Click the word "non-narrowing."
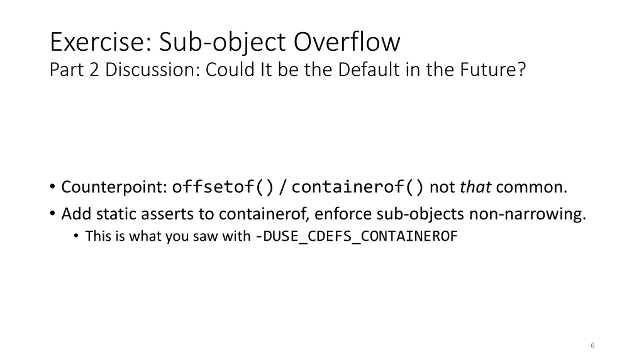The width and height of the screenshot is (644, 362). coord(528,214)
